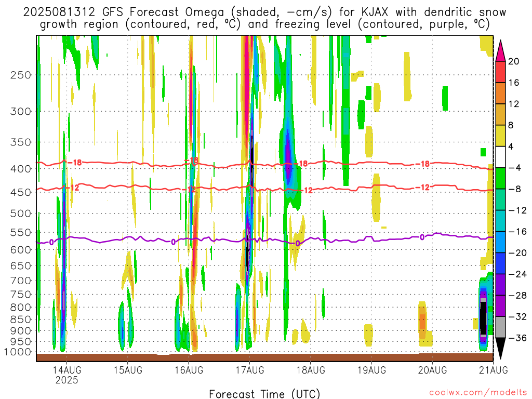
Task: Select the 17AUG date label
Action: click(250, 370)
